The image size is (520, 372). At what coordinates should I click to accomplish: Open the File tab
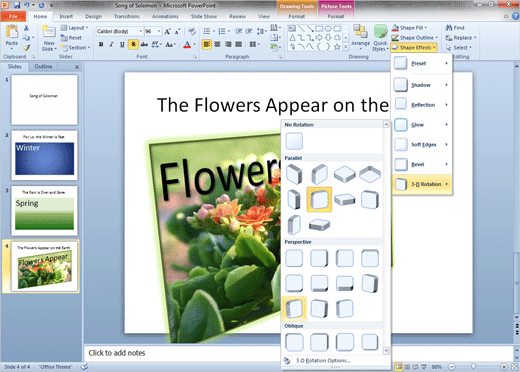13,16
